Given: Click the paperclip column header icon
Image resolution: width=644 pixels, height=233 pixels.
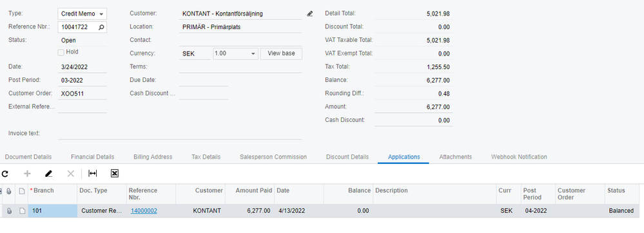Looking at the screenshot, I should (9, 191).
